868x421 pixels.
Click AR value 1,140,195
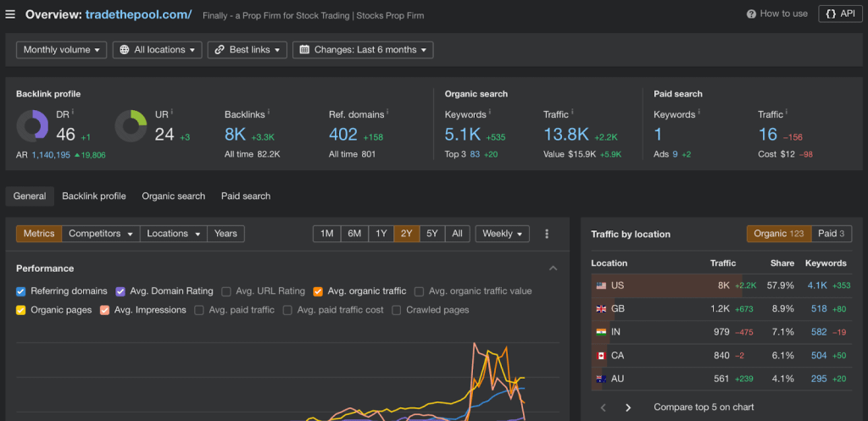[x=51, y=155]
